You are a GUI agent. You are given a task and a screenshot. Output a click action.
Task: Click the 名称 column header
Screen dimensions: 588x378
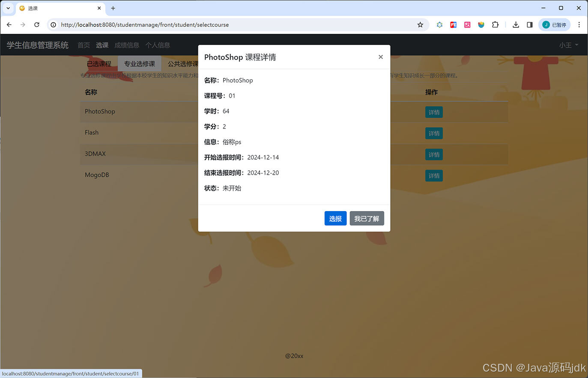[91, 92]
